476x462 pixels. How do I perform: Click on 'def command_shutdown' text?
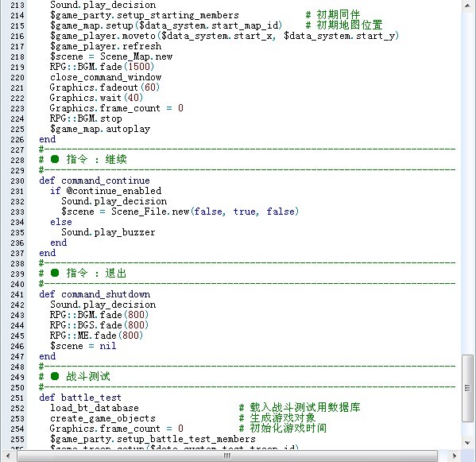click(95, 294)
